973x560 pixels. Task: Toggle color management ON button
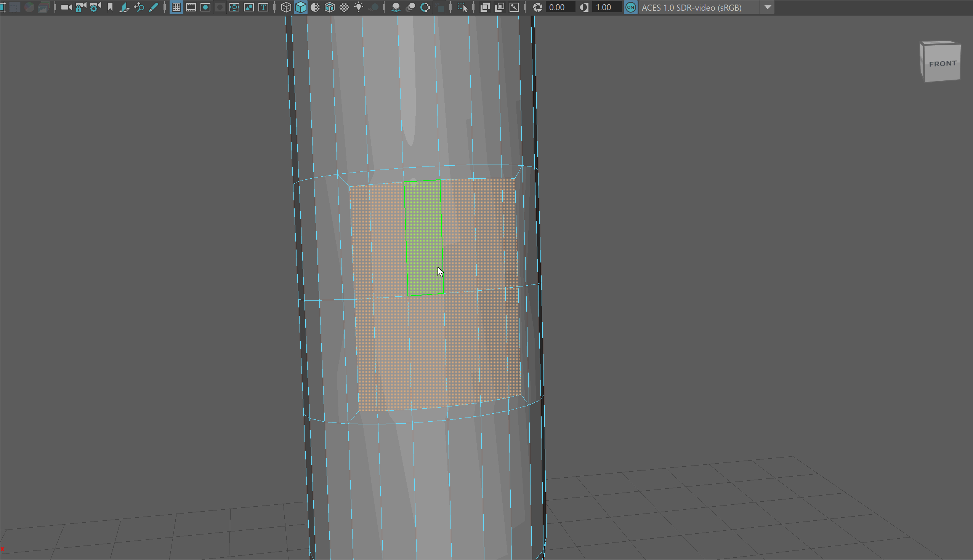tap(630, 7)
